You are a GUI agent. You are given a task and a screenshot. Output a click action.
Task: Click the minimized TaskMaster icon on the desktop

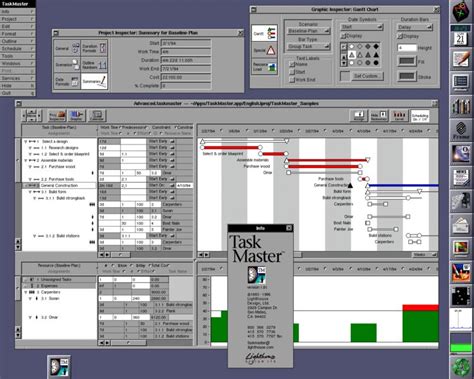click(x=59, y=367)
